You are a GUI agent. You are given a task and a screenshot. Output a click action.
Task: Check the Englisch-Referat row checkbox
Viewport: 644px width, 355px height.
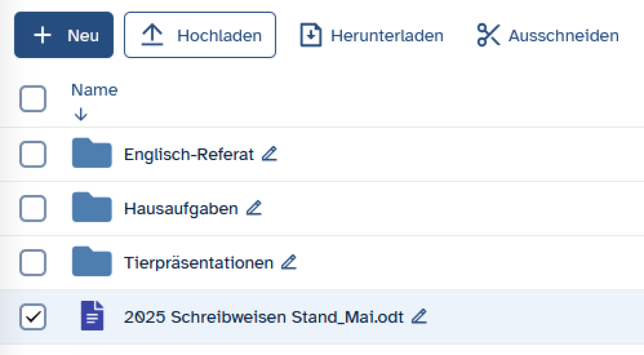pos(33,155)
